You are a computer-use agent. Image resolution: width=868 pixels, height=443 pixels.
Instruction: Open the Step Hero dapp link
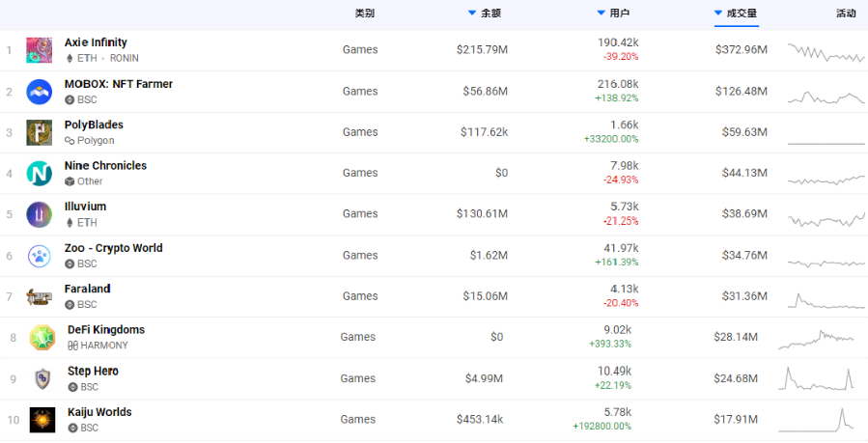click(93, 372)
